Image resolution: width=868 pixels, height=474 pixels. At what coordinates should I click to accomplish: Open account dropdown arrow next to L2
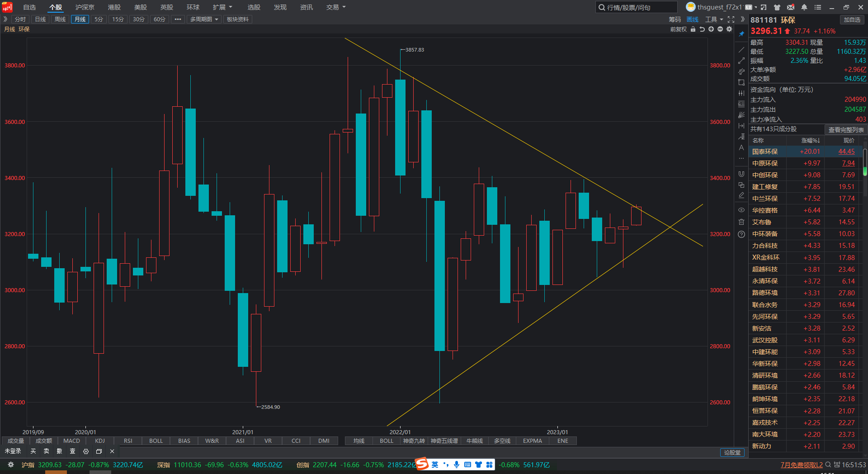pyautogui.click(x=755, y=7)
